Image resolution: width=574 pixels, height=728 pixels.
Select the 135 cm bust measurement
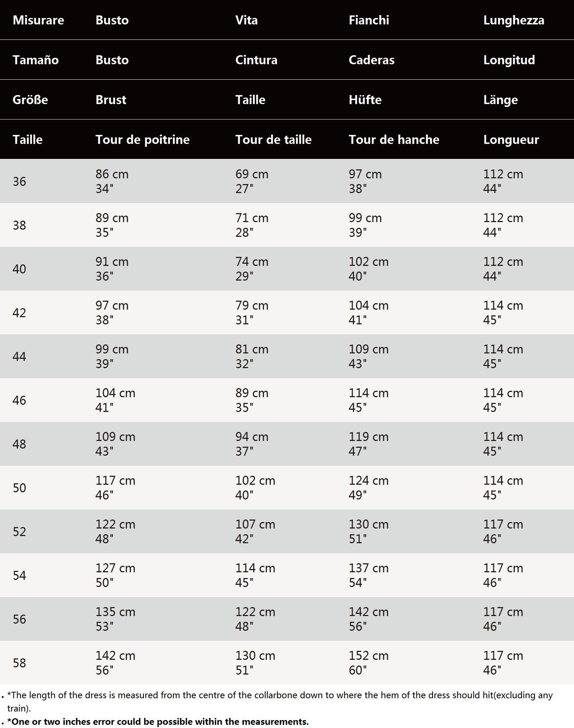115,612
